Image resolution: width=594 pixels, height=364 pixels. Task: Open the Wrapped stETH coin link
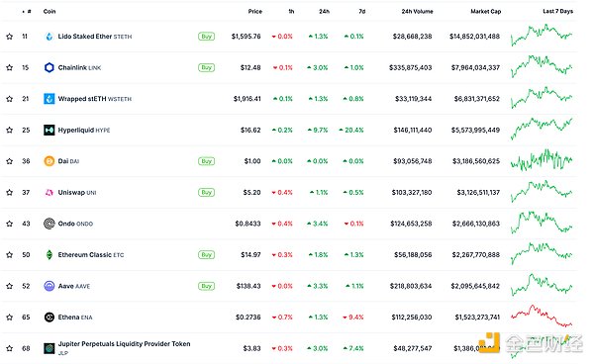pos(95,99)
